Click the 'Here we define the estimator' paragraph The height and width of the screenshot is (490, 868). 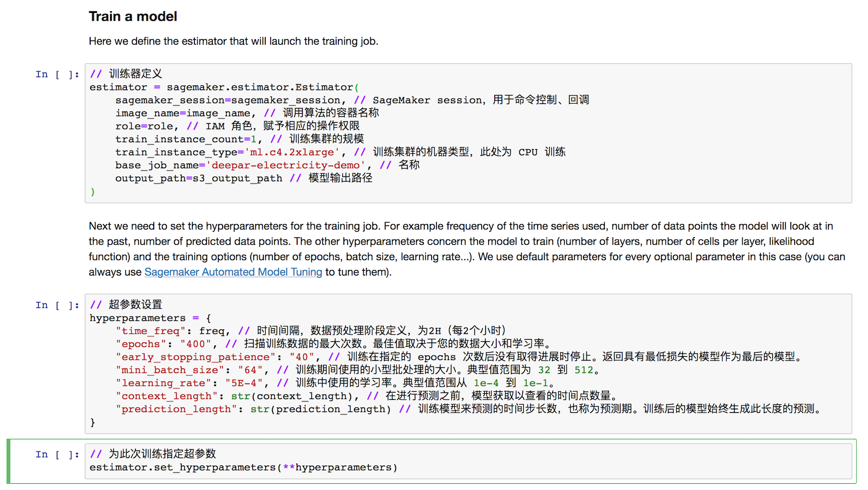(233, 41)
